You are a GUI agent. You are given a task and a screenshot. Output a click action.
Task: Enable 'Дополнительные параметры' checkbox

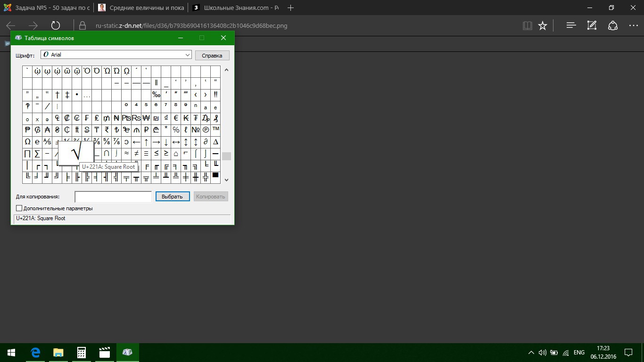pos(19,208)
